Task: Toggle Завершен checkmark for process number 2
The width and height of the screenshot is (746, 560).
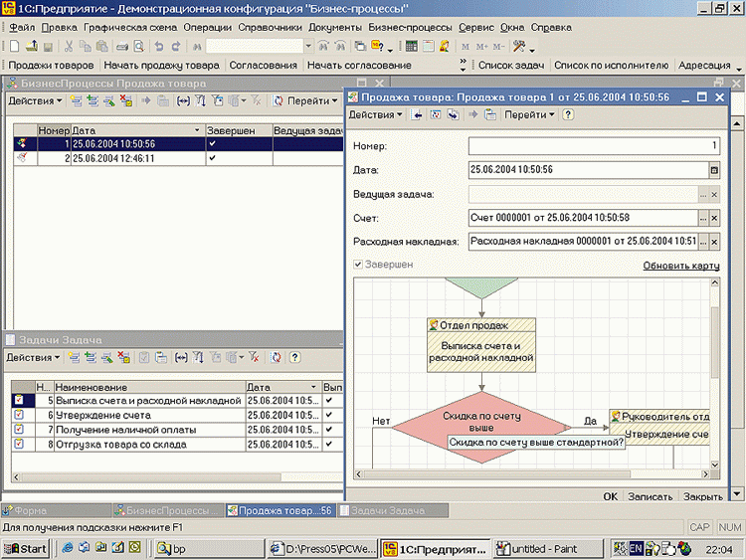Action: click(212, 158)
